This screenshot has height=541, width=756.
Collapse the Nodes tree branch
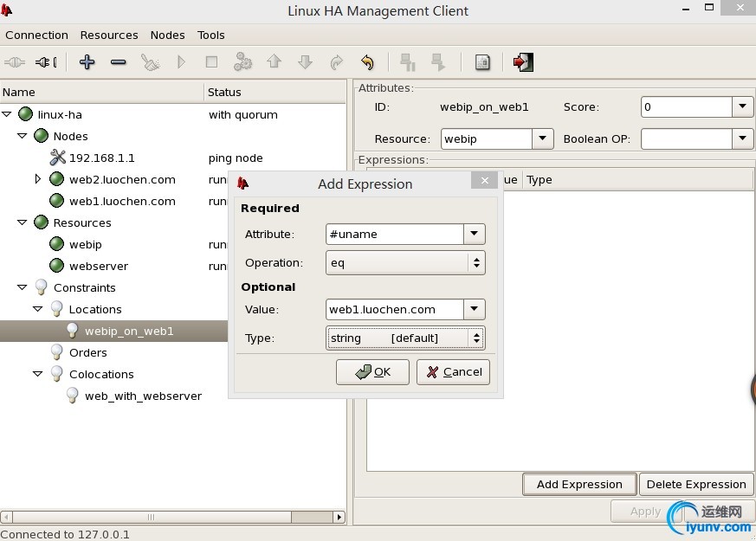23,136
